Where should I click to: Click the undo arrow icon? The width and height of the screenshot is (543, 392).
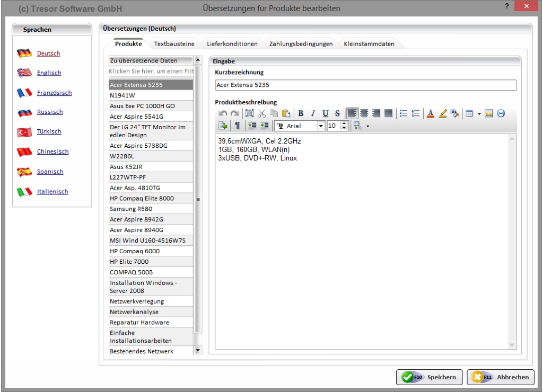223,113
